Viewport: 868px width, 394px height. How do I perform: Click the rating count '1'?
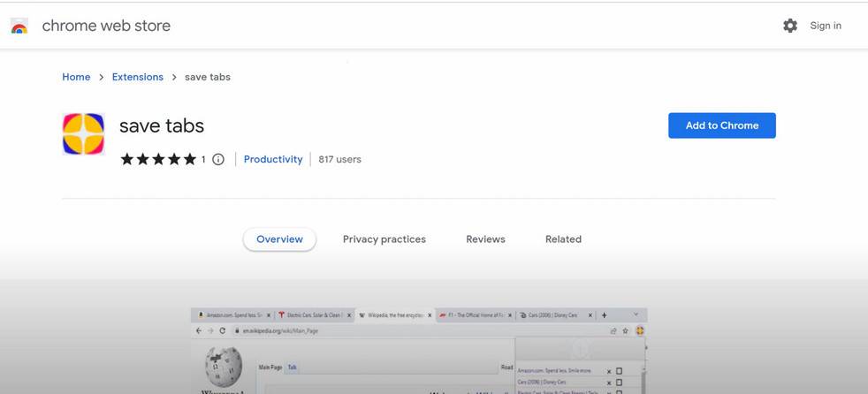(203, 159)
